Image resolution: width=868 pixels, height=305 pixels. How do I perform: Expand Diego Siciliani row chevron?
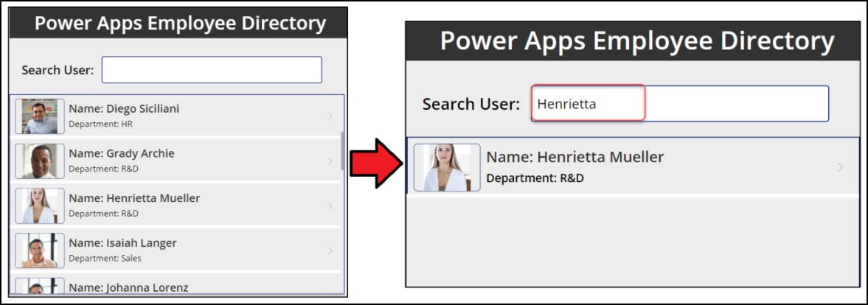pyautogui.click(x=330, y=116)
